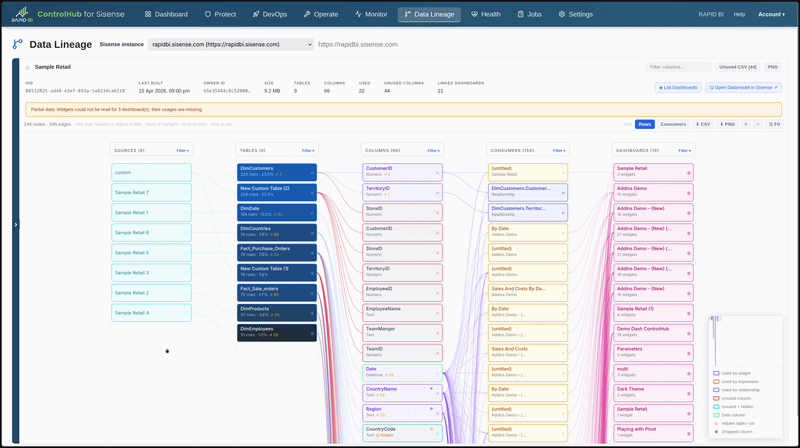The image size is (800, 448).
Task: Expand the Account dropdown
Action: pyautogui.click(x=771, y=14)
